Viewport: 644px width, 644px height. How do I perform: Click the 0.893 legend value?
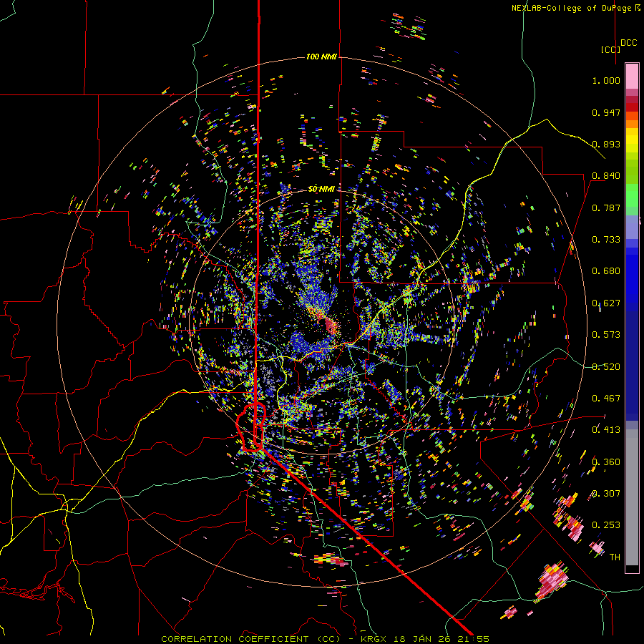point(606,144)
